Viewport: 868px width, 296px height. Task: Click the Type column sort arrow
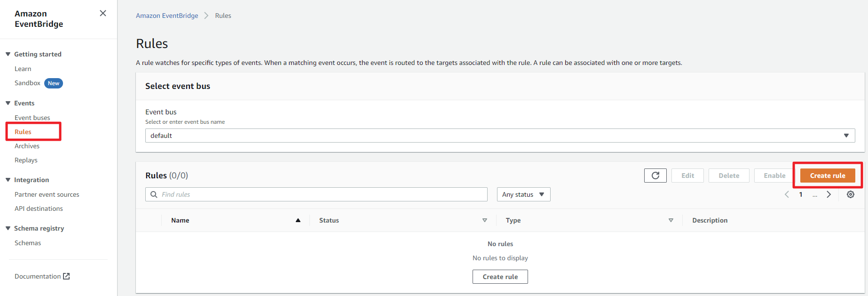tap(671, 220)
